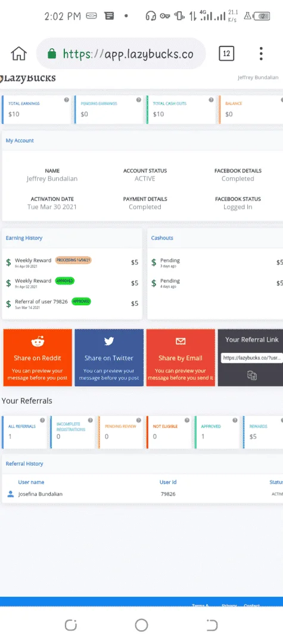The height and width of the screenshot is (644, 283).
Task: Click the Total Earnings help icon
Action: (x=67, y=100)
